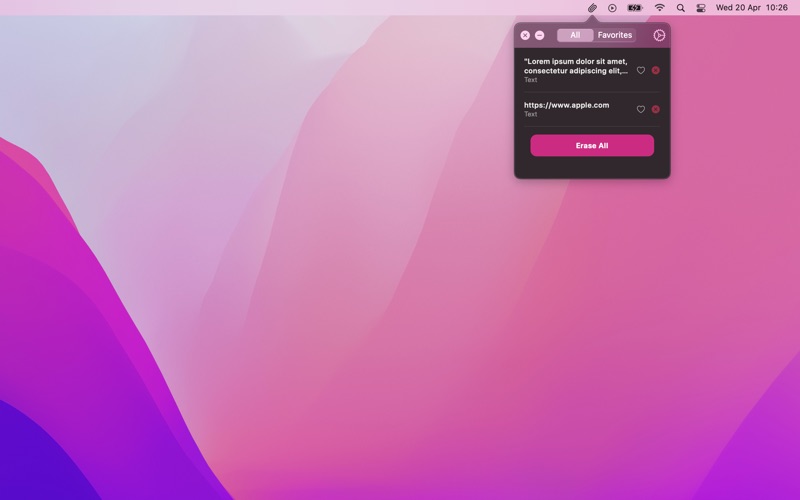The width and height of the screenshot is (800, 500).
Task: Open the battery status menu
Action: [635, 8]
